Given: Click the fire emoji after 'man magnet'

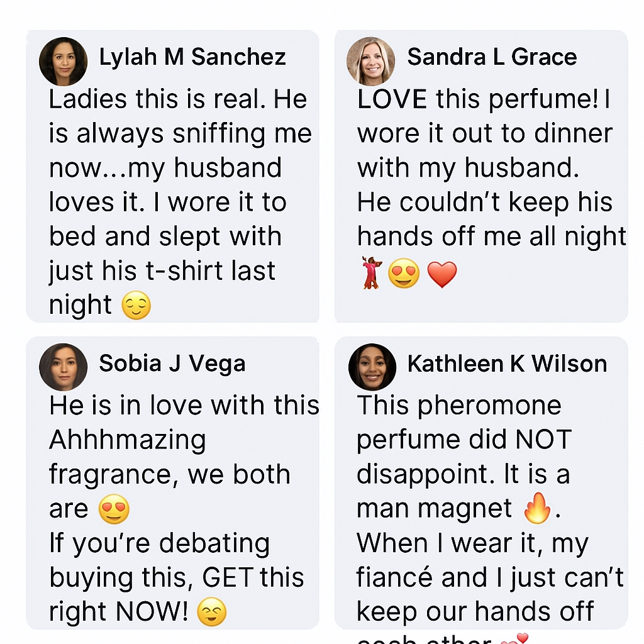Looking at the screenshot, I should click(537, 508).
